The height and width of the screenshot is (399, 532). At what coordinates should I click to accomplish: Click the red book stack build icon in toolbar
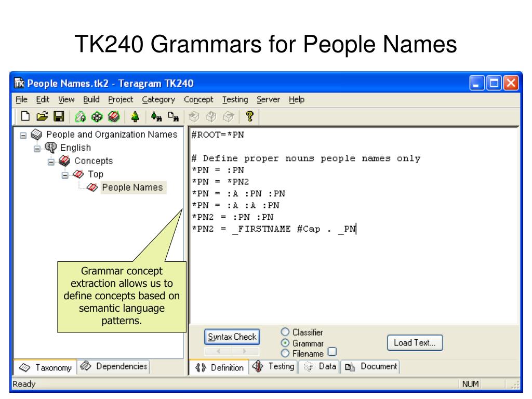coord(114,117)
